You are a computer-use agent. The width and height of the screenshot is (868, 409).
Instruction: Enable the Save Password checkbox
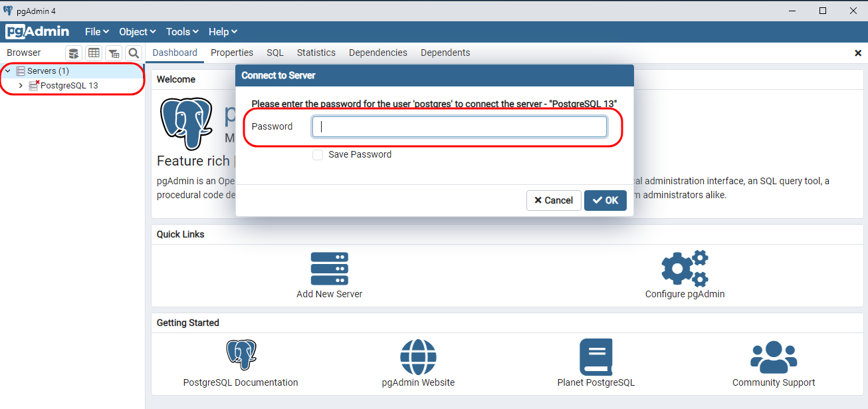(318, 154)
